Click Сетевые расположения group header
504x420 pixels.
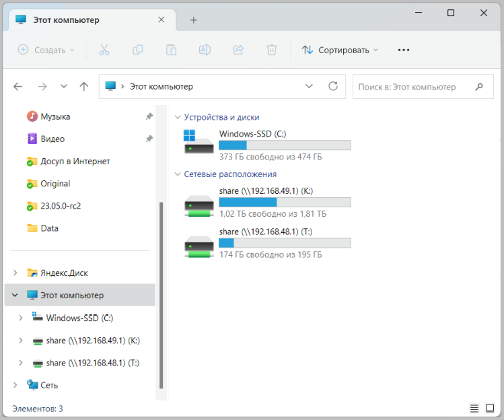click(230, 174)
